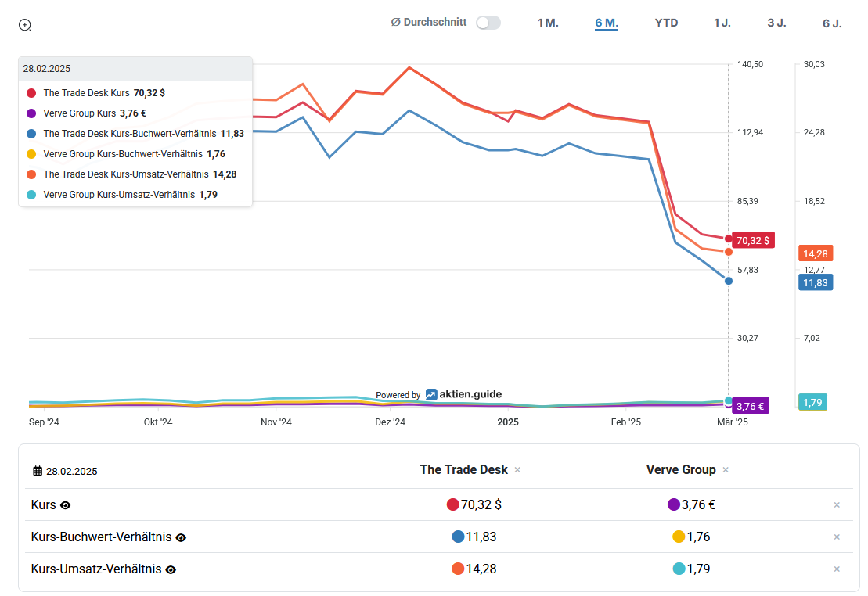
Task: Click the red 70,32 $ chart value label
Action: tap(753, 240)
